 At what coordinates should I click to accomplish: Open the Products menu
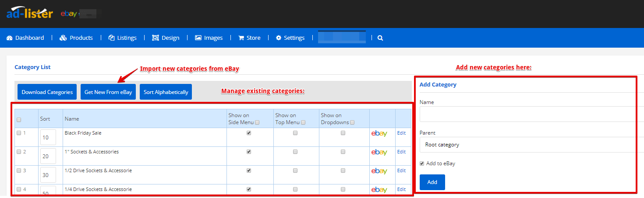point(76,38)
